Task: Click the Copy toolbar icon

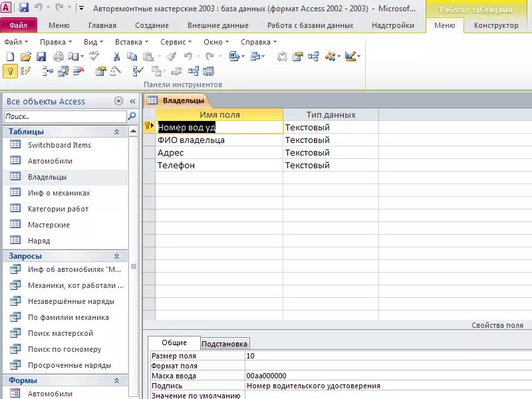Action: (x=132, y=57)
